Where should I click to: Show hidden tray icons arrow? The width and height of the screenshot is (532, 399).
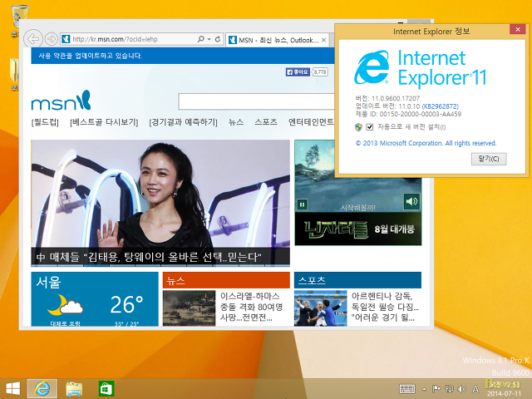click(424, 389)
